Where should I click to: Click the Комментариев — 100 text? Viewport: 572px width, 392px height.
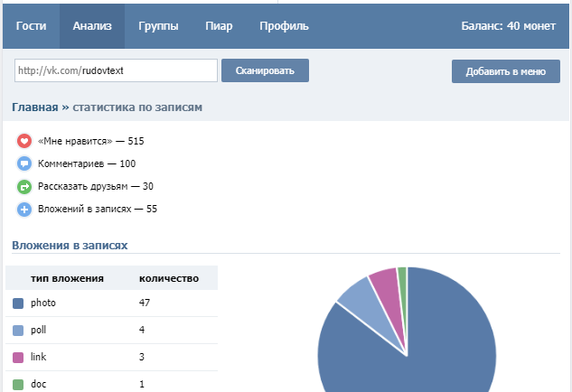[87, 163]
